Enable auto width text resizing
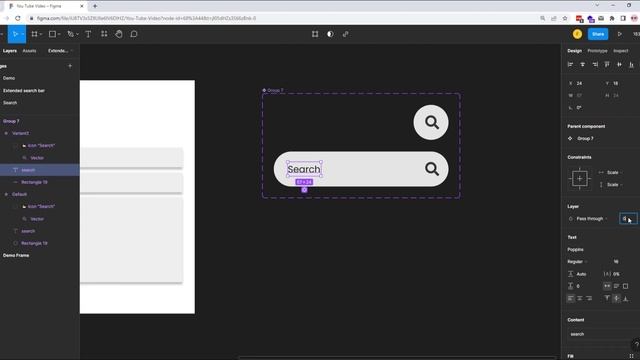 pos(607,286)
